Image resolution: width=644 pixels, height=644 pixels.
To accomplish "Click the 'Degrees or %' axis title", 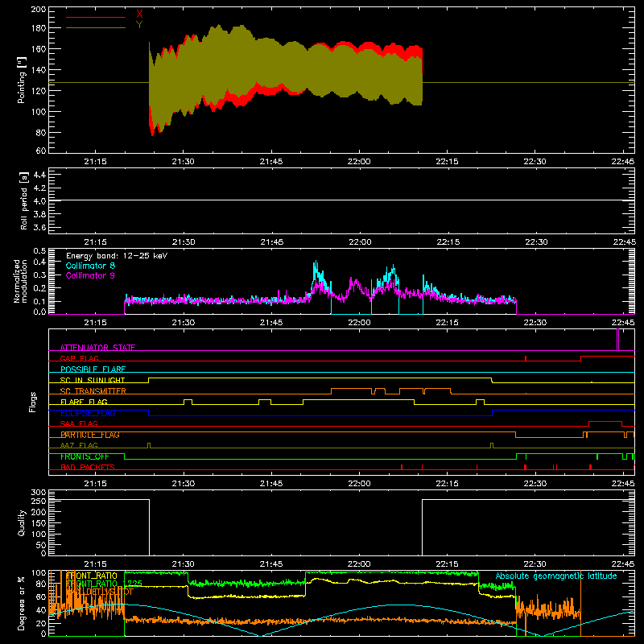I will click(x=22, y=603).
